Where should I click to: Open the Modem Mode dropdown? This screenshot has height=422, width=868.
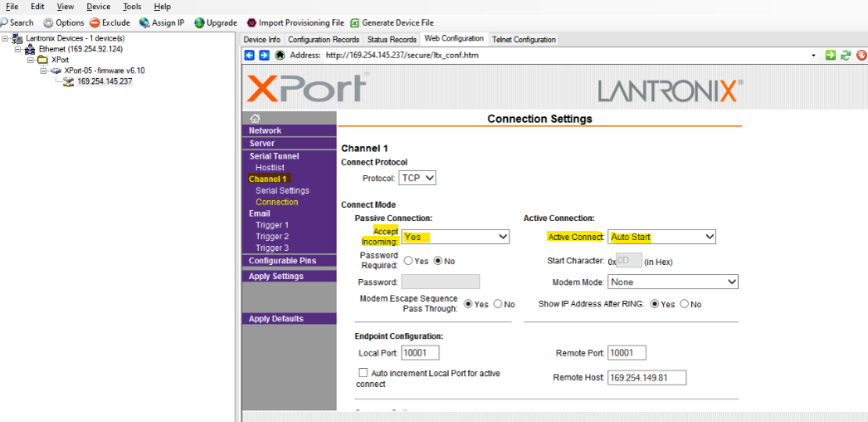(673, 282)
